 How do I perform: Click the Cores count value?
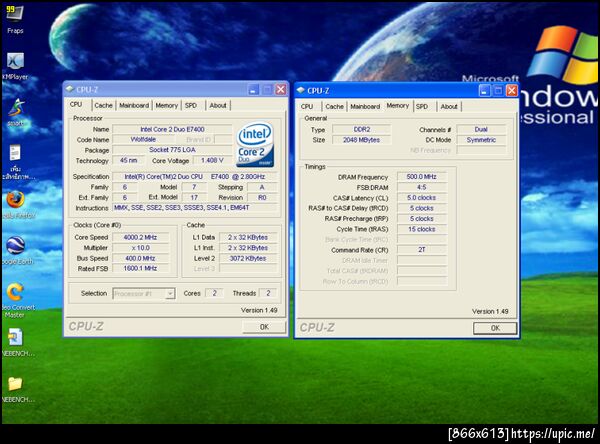(x=214, y=293)
